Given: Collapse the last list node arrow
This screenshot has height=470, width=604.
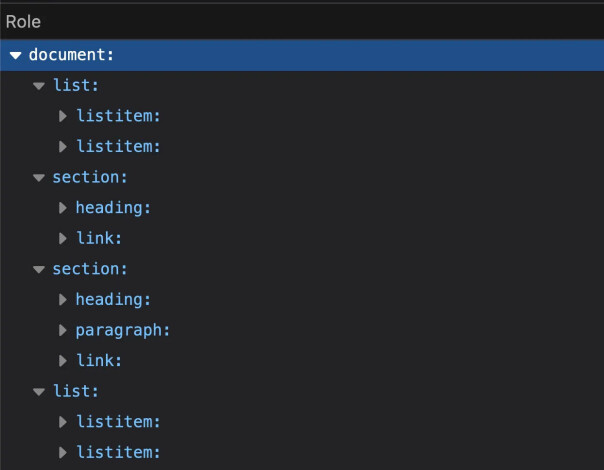Looking at the screenshot, I should (x=39, y=392).
